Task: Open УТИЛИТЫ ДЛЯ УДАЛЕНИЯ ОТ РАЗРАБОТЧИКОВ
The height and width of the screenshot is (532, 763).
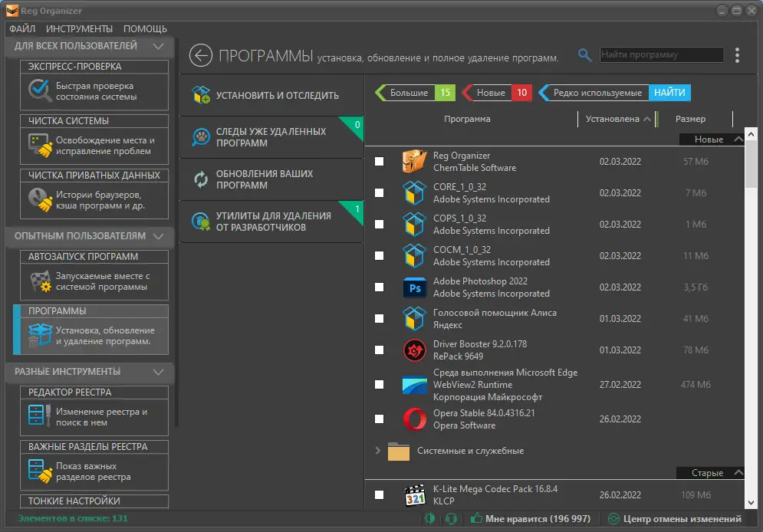Action: [271, 222]
